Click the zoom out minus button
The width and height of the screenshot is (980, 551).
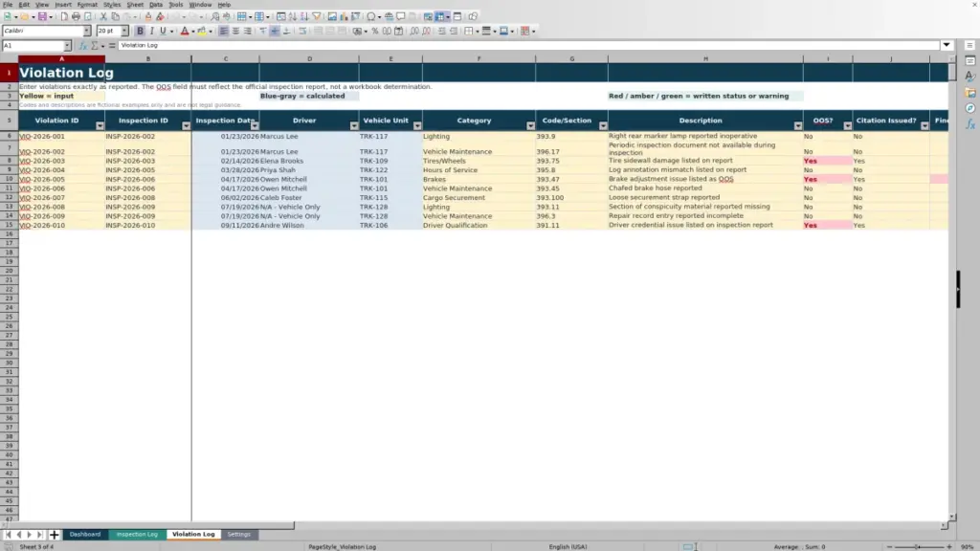coord(889,546)
